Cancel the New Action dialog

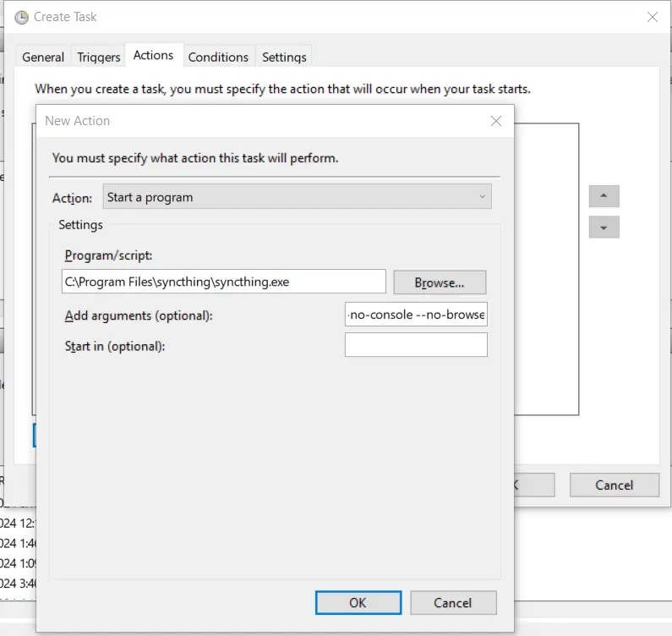452,602
